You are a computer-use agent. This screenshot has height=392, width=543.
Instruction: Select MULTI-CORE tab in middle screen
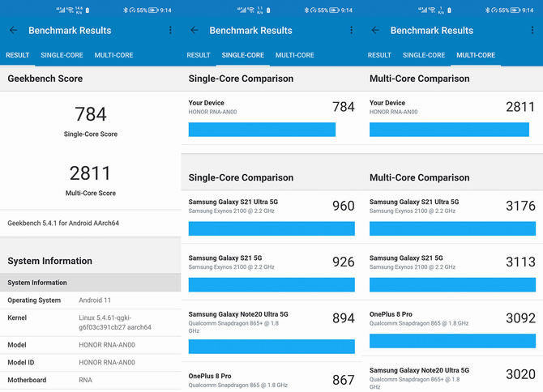[295, 55]
